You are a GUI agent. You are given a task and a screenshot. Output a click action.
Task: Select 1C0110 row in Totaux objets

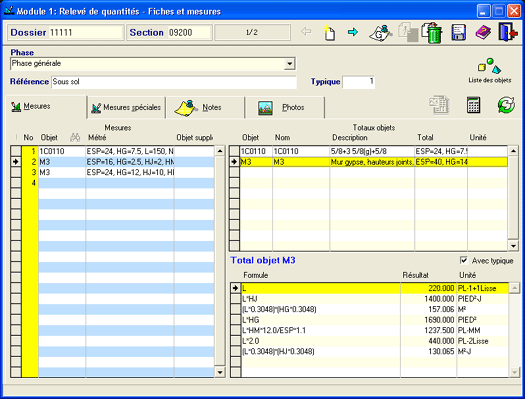[x=368, y=151]
